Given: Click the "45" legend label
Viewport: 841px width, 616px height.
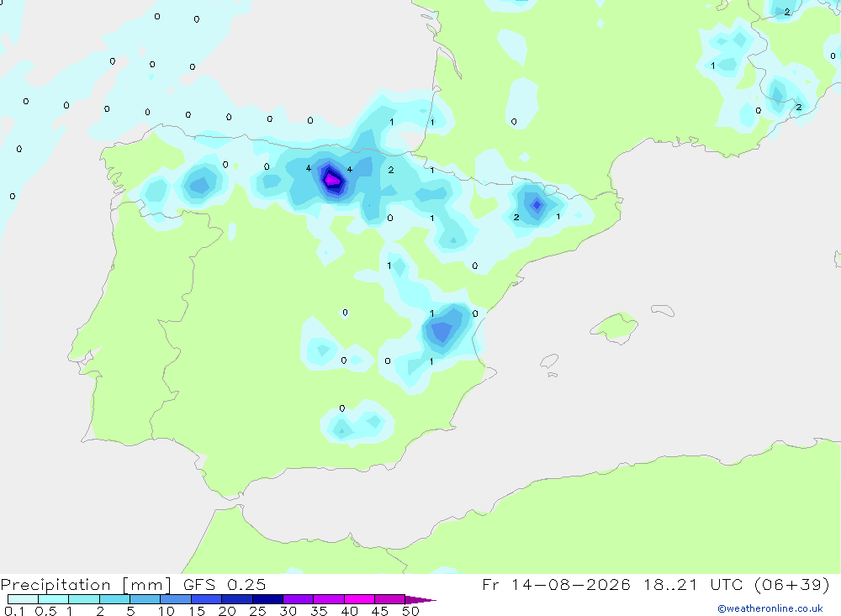Looking at the screenshot, I should [380, 611].
